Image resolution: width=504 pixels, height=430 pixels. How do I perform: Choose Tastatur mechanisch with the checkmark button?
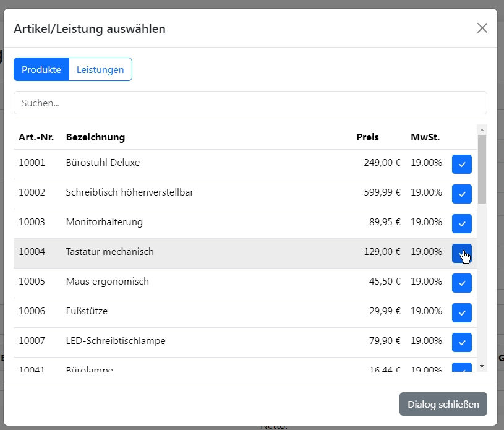coord(461,253)
